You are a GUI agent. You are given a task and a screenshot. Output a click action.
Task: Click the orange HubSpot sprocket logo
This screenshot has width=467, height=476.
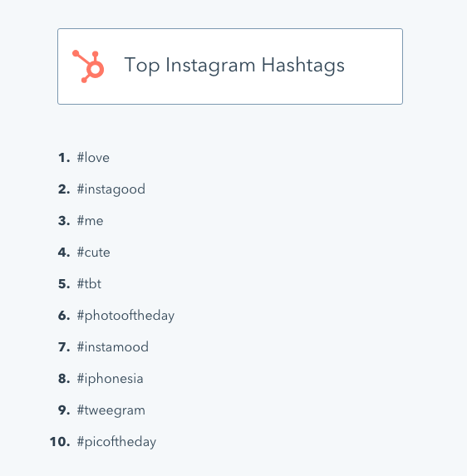(x=88, y=66)
